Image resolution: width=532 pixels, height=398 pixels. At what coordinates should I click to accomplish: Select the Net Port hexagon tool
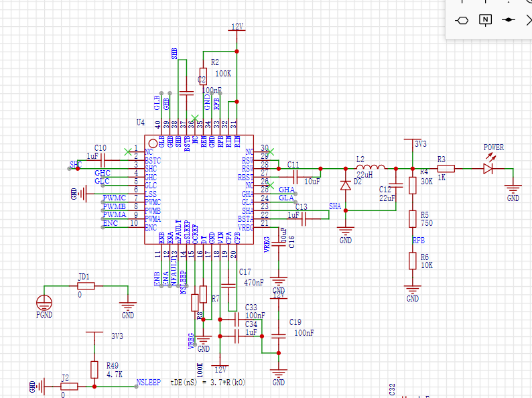click(462, 19)
